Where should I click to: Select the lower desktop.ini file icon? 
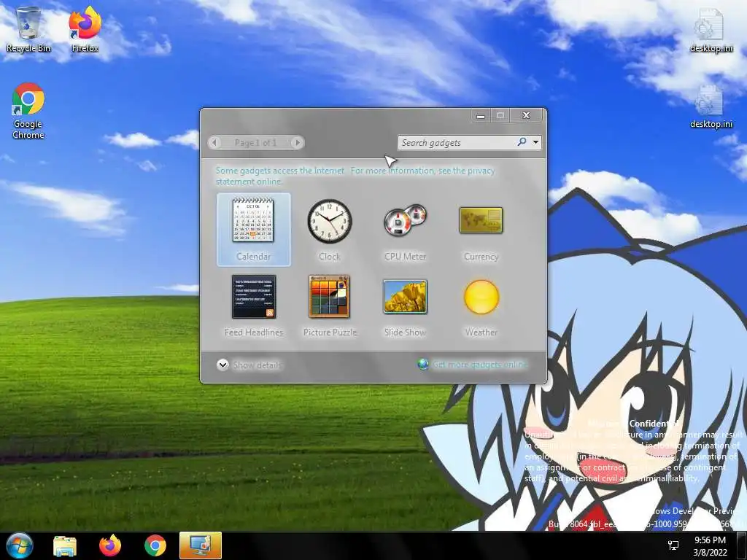[711, 106]
